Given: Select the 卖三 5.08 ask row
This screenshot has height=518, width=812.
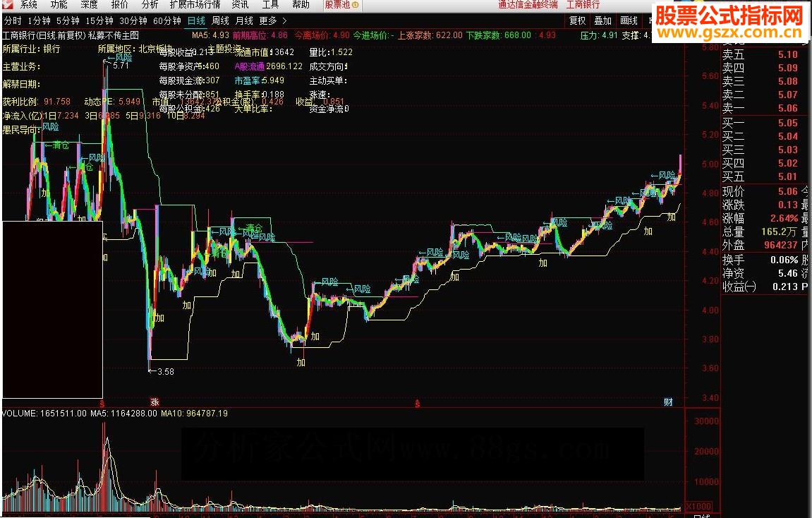Looking at the screenshot, I should pyautogui.click(x=761, y=81).
